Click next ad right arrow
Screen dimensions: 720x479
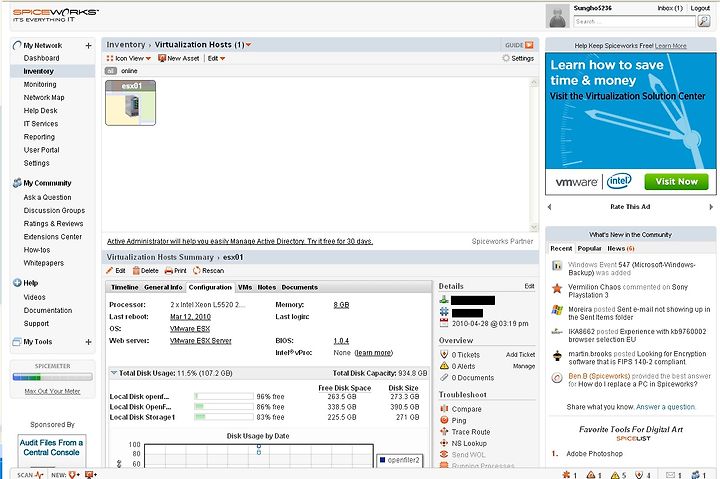point(711,207)
